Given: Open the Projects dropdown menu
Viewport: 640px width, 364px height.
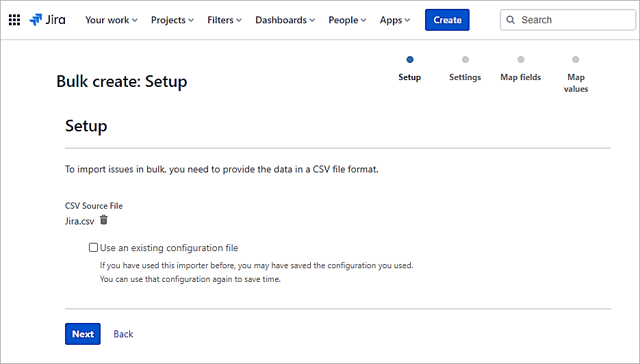Looking at the screenshot, I should click(172, 20).
